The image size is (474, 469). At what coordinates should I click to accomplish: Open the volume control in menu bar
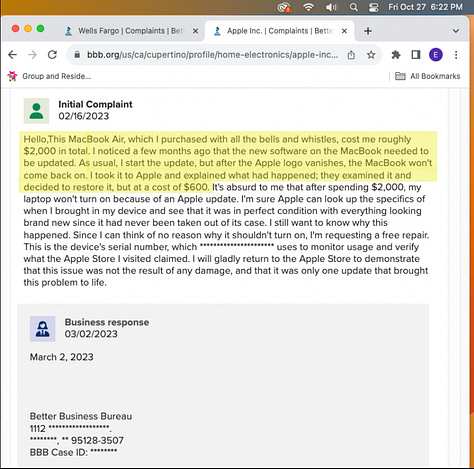click(331, 7)
